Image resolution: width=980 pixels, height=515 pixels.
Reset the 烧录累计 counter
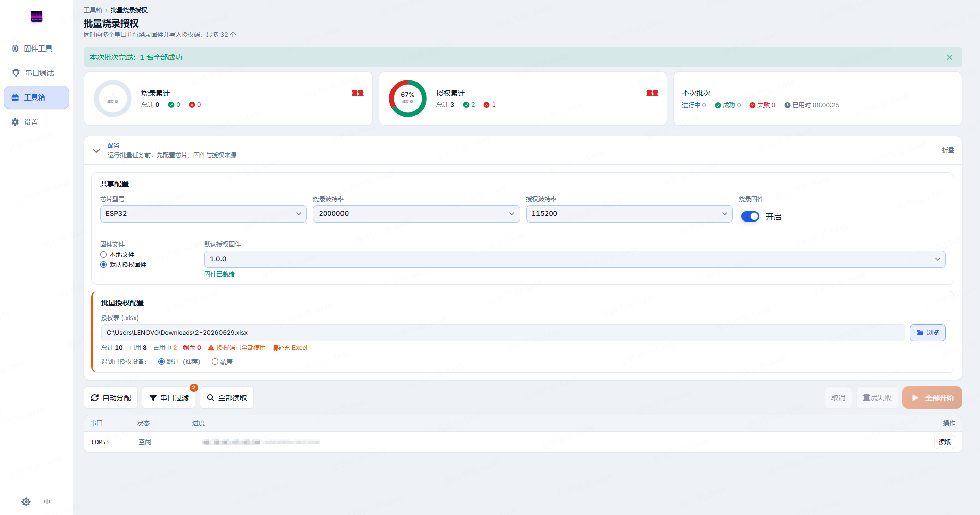tap(357, 93)
